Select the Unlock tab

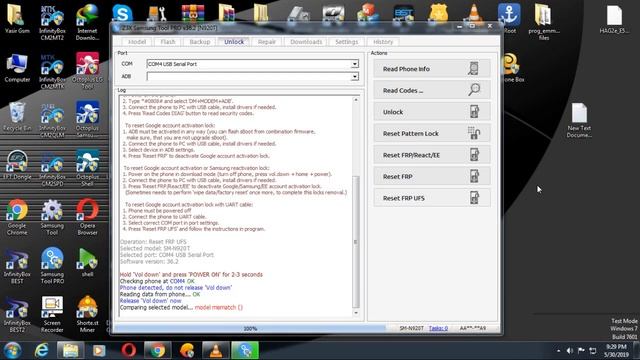[x=234, y=42]
